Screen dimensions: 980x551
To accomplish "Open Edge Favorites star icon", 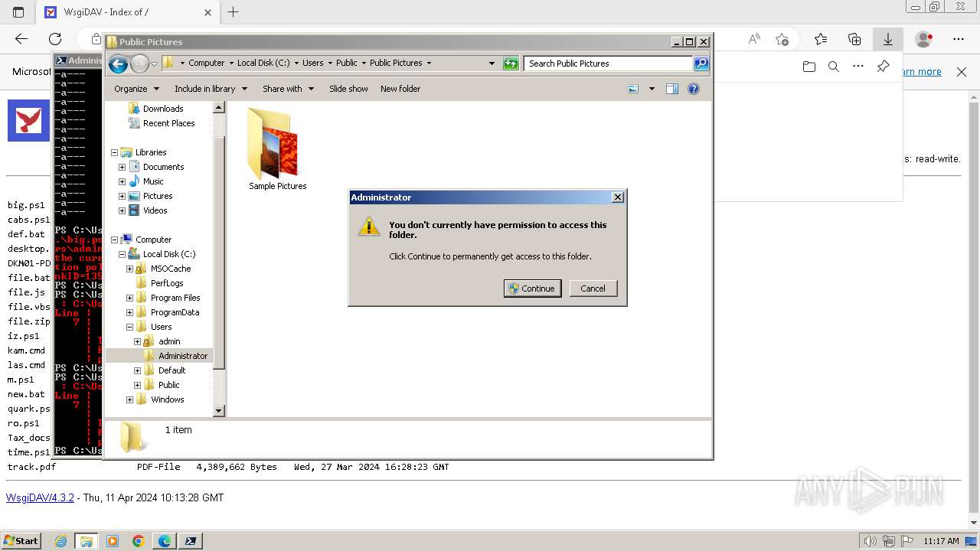I will pyautogui.click(x=821, y=38).
